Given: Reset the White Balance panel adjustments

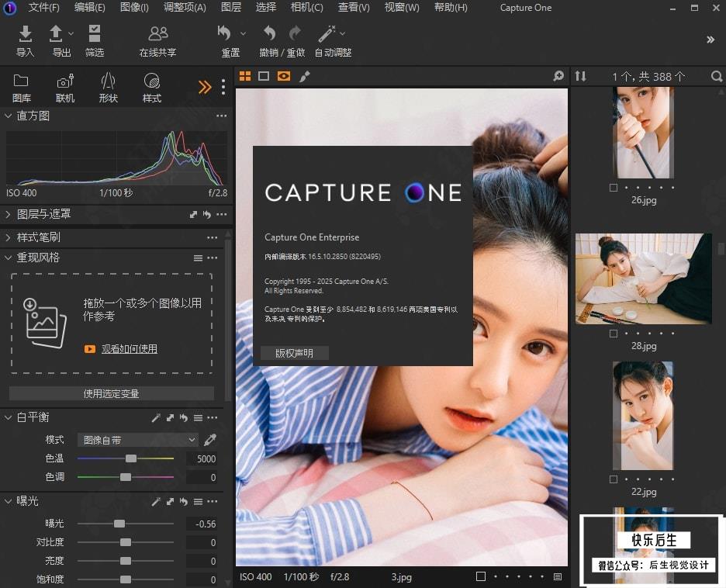Looking at the screenshot, I should pyautogui.click(x=184, y=417).
